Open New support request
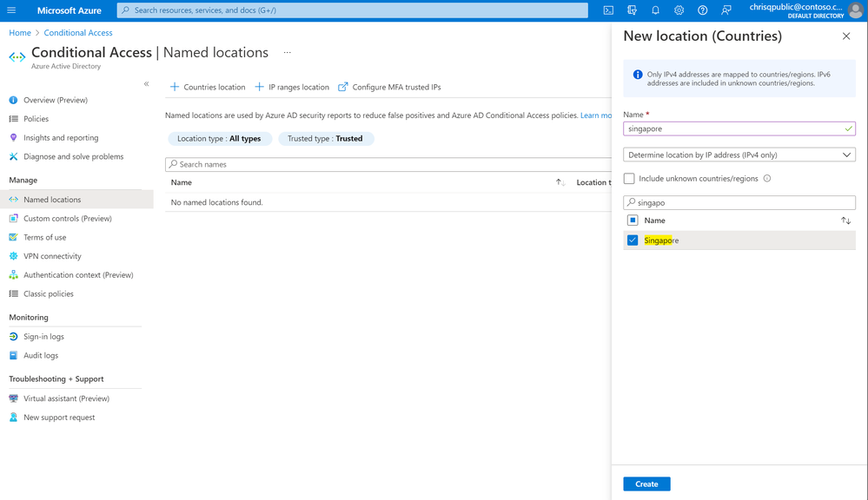Image resolution: width=868 pixels, height=500 pixels. coord(59,417)
